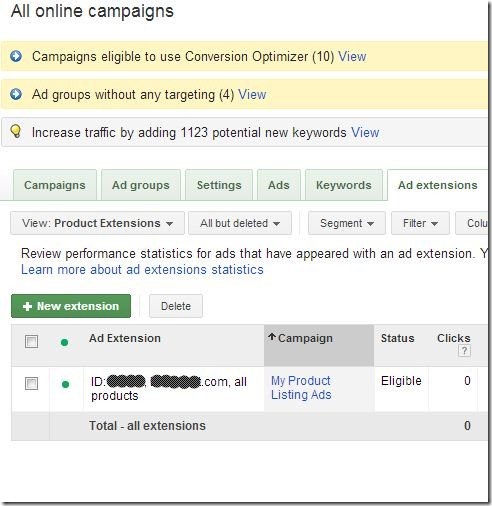The image size is (492, 506).
Task: Click the lightbulb keyword suggestion icon
Action: pyautogui.click(x=16, y=132)
